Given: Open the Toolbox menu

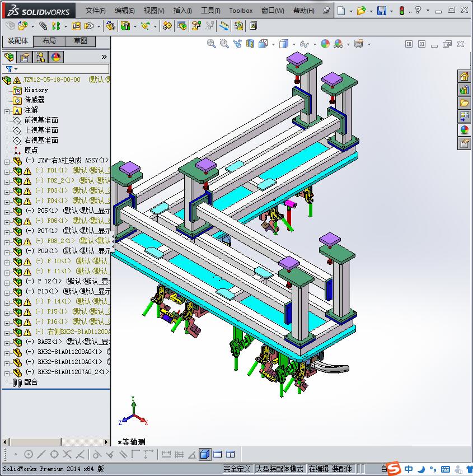Looking at the screenshot, I should coord(241,11).
